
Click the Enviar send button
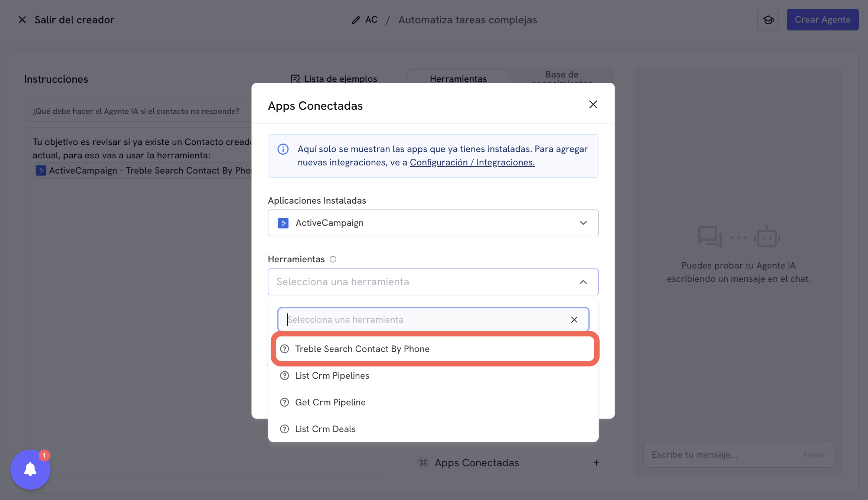click(x=815, y=454)
